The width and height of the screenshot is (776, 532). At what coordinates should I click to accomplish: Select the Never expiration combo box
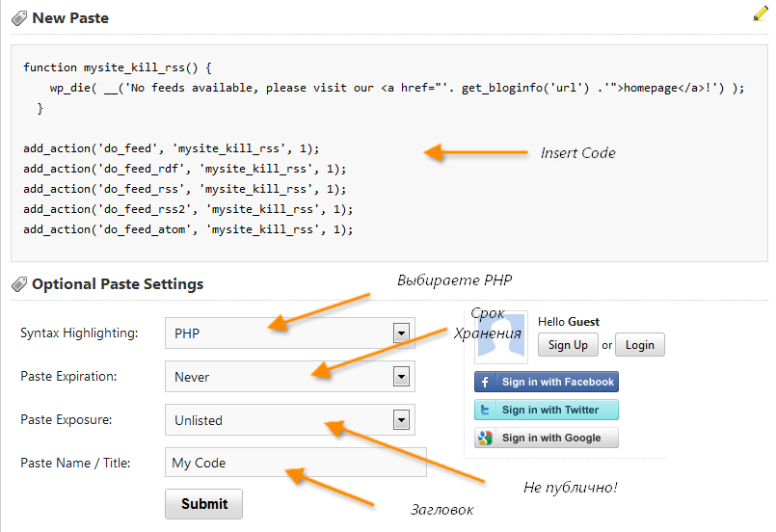(290, 377)
